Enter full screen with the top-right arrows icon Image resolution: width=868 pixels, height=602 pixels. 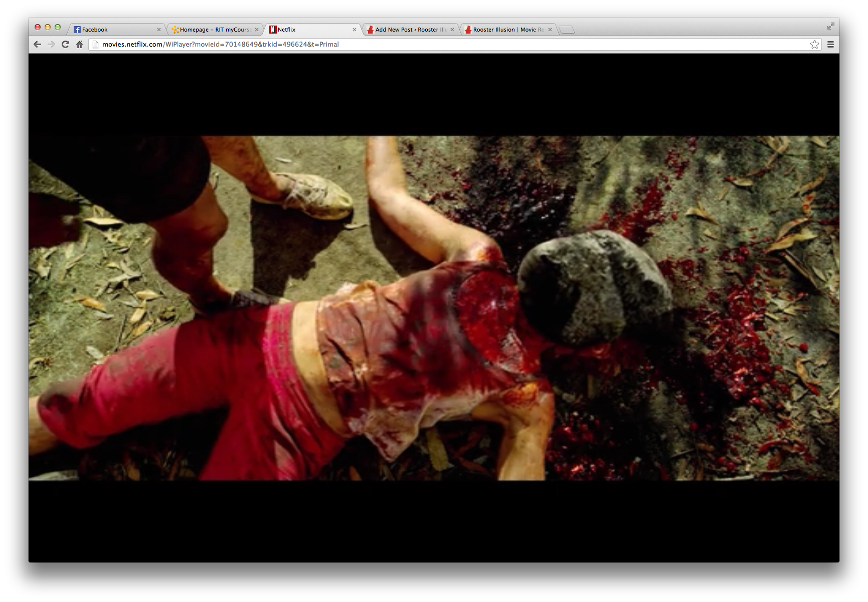pos(830,26)
